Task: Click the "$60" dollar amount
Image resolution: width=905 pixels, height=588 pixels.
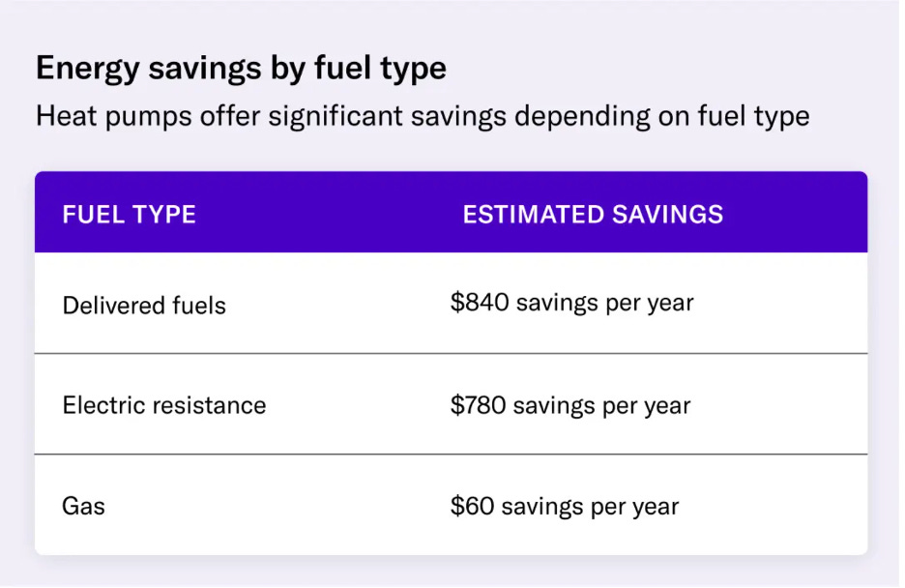Action: (x=472, y=506)
